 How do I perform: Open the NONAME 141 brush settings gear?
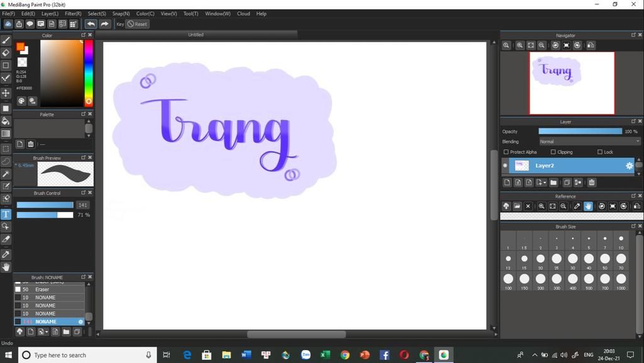(x=80, y=321)
